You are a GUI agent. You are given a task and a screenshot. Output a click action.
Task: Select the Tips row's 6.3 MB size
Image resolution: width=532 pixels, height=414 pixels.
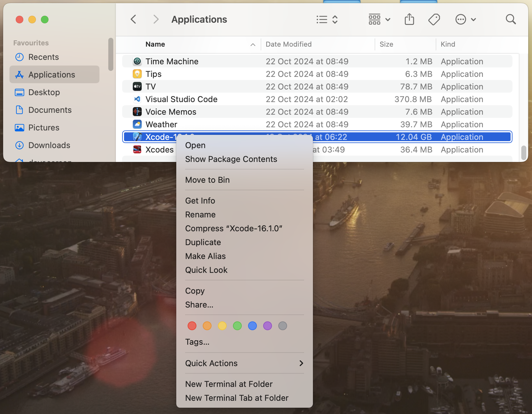418,74
